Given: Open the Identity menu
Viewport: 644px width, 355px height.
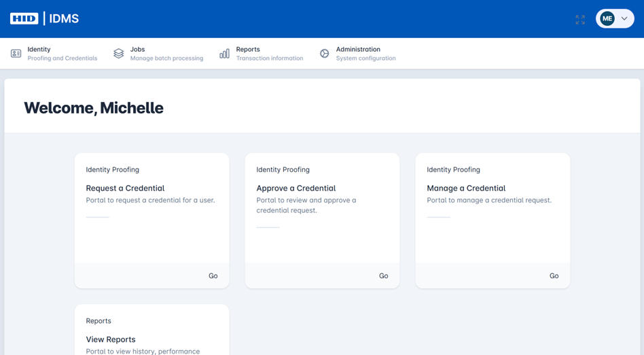Looking at the screenshot, I should point(54,54).
